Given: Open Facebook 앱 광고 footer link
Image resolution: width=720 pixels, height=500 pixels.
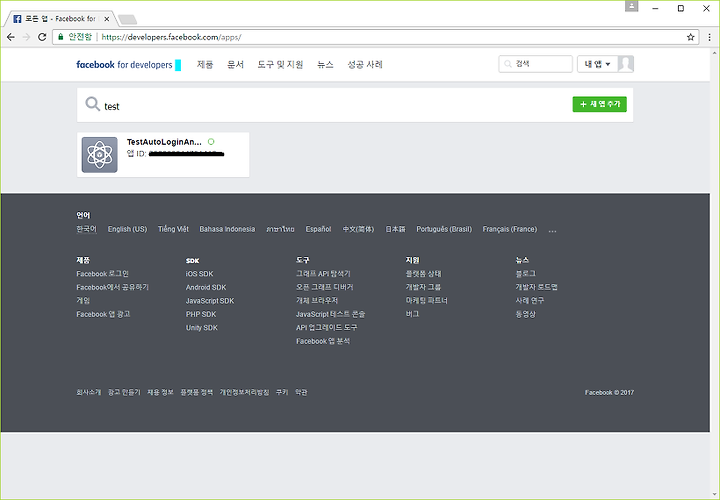Looking at the screenshot, I should [x=103, y=314].
